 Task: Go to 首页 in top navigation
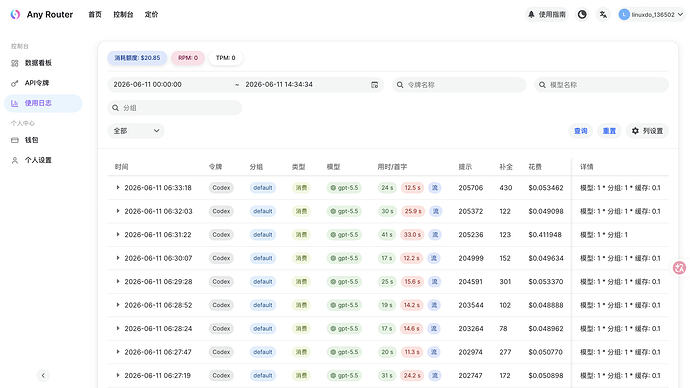click(x=95, y=15)
